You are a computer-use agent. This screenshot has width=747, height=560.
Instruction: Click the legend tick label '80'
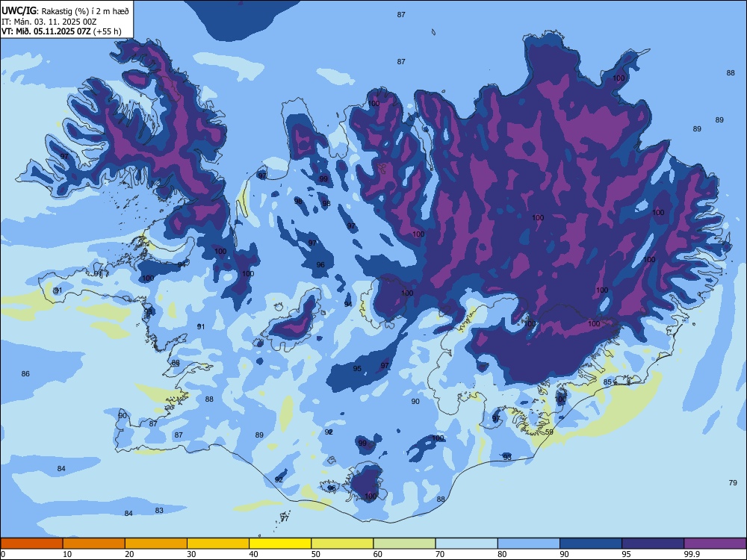pos(502,554)
